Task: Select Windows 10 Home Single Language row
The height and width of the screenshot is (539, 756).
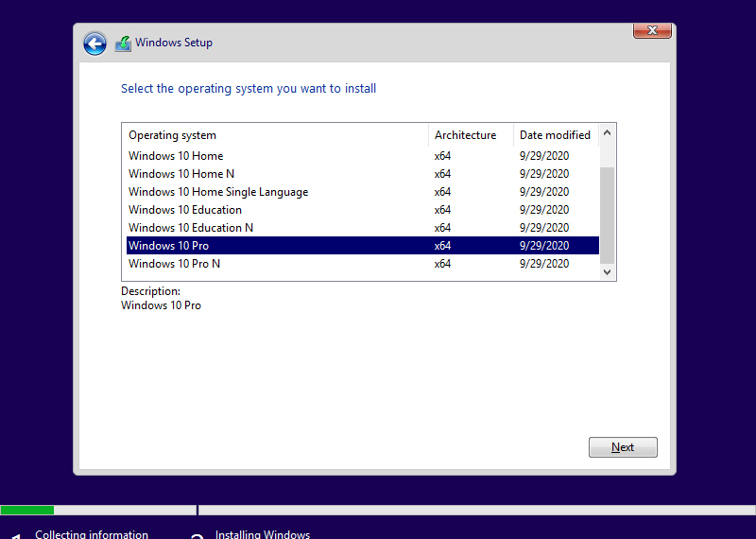Action: click(x=363, y=192)
